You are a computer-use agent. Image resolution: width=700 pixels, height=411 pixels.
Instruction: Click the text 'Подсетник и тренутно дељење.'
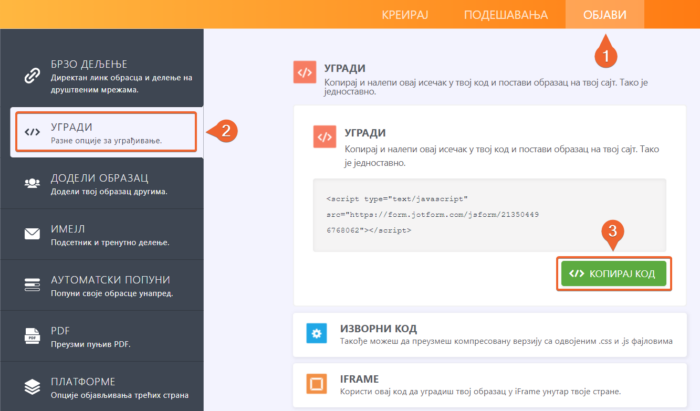[110, 242]
